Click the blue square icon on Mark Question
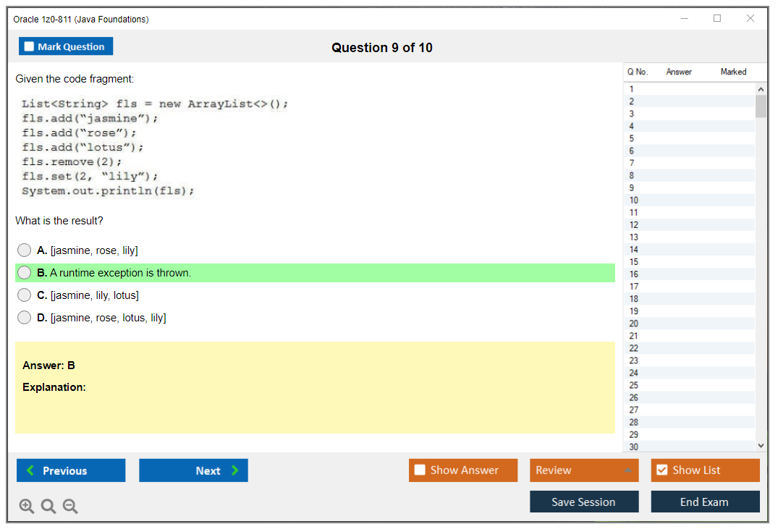Image resolution: width=778 pixels, height=532 pixels. pos(30,46)
